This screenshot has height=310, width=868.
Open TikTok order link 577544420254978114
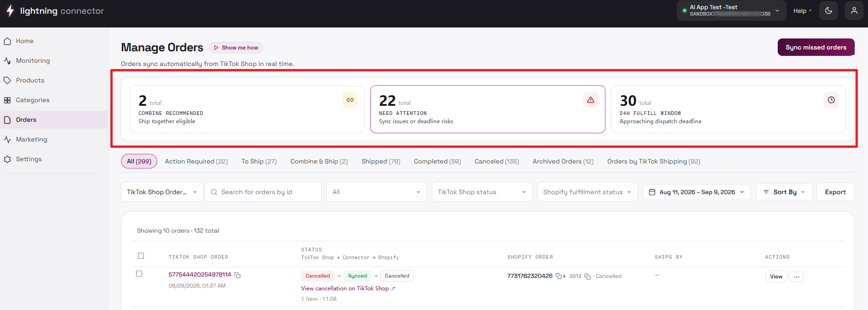tap(200, 275)
